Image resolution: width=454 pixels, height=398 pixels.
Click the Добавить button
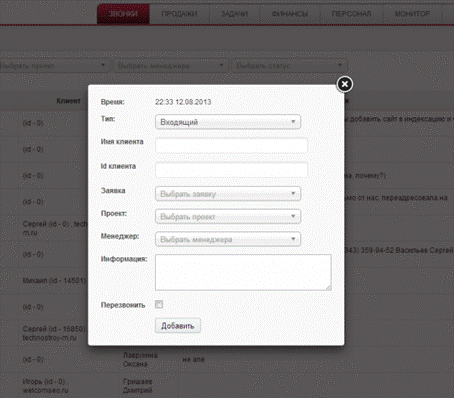click(x=178, y=326)
